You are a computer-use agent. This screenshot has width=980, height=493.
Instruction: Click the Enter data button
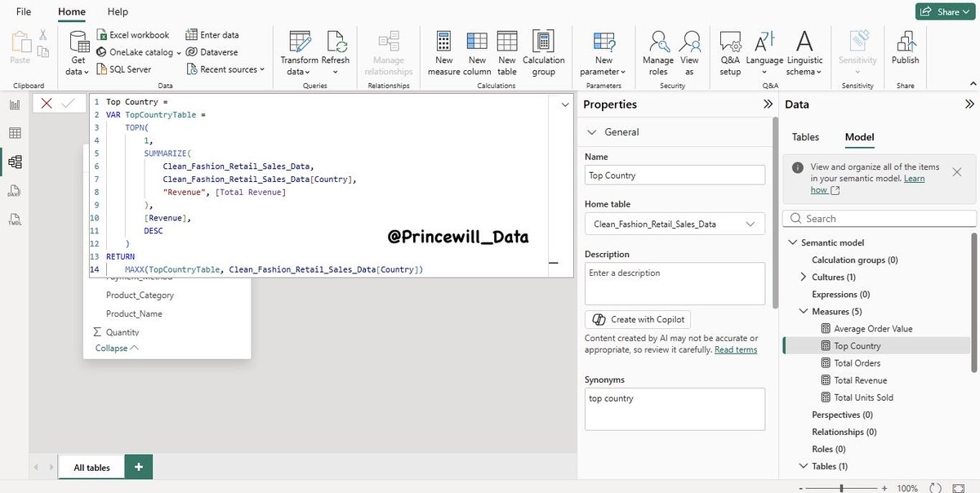coord(212,35)
